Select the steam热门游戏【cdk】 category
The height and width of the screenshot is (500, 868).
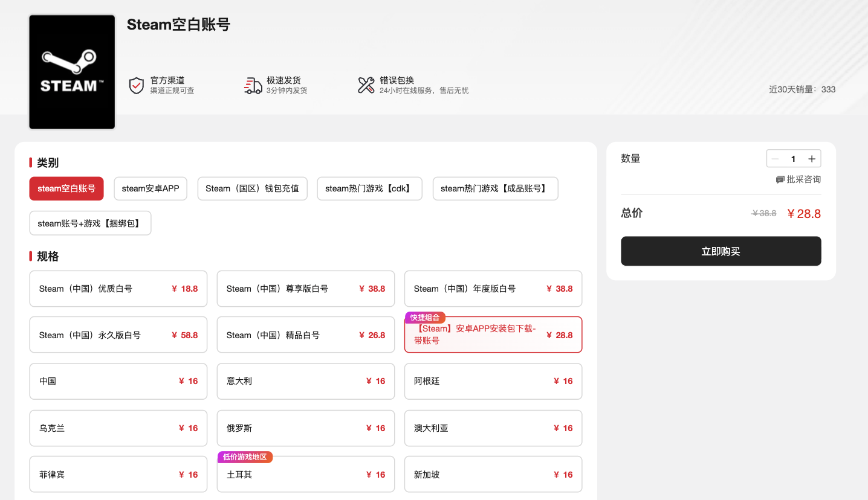point(369,188)
